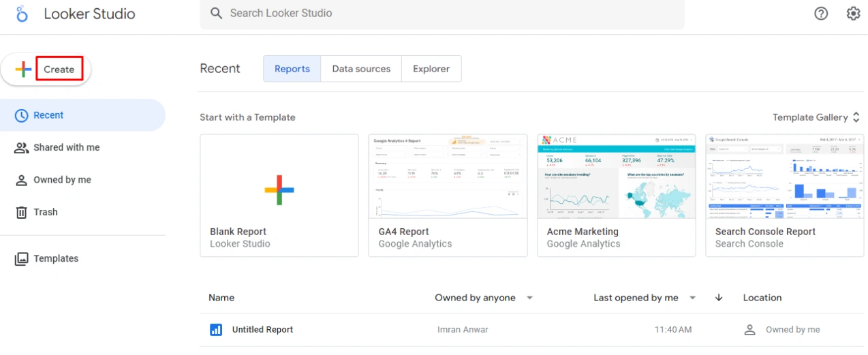Open Templates in the sidebar
This screenshot has width=868, height=355.
pyautogui.click(x=82, y=259)
